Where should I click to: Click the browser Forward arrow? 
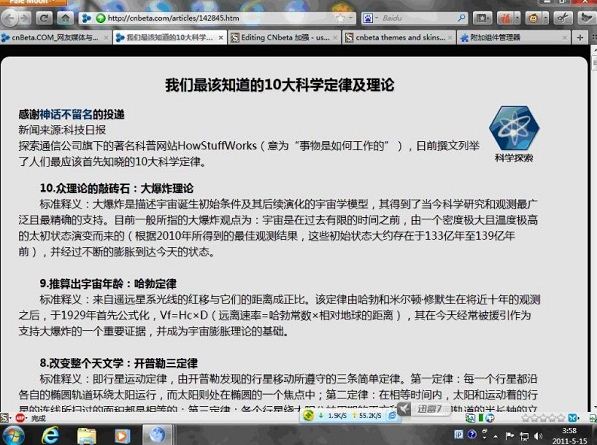click(24, 18)
